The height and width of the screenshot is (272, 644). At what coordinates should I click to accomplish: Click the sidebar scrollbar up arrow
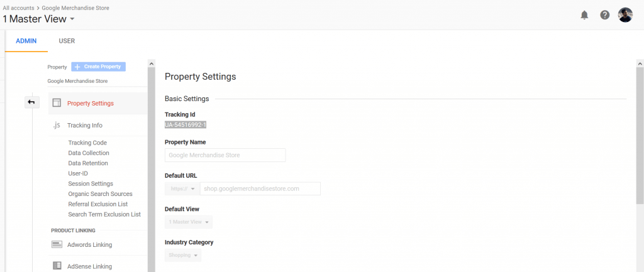pyautogui.click(x=151, y=63)
